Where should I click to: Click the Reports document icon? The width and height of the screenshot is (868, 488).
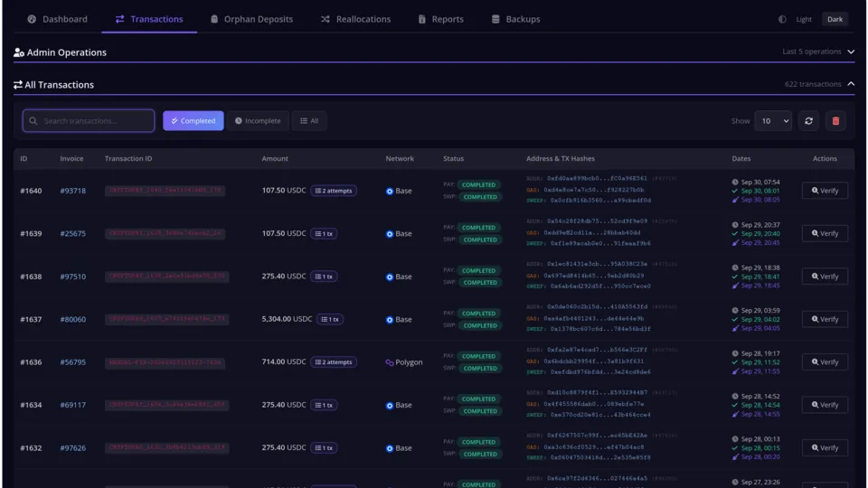point(422,19)
